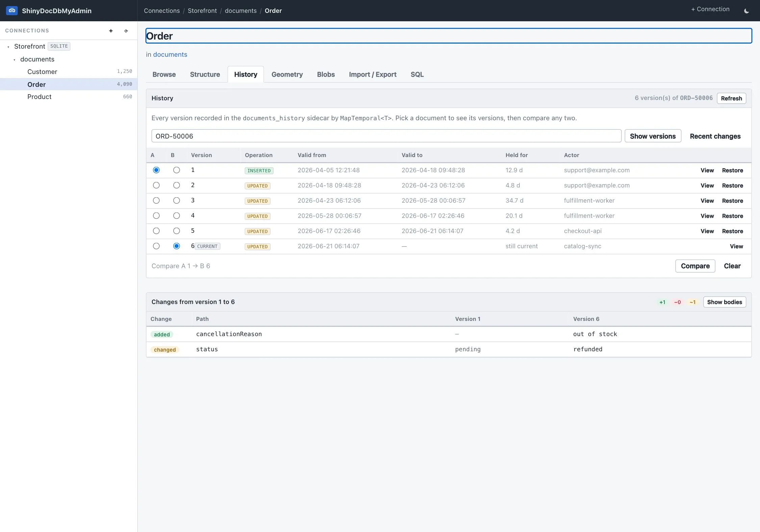Go to documents breadcrumb
This screenshot has width=760, height=532.
click(x=240, y=10)
